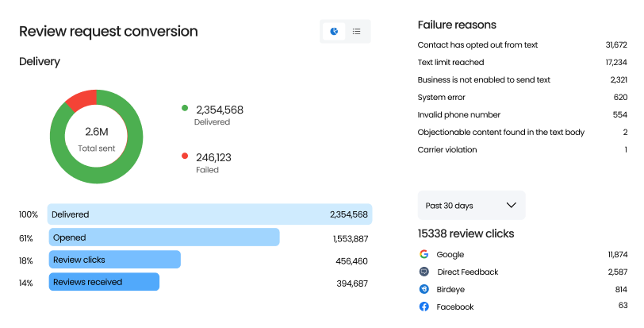
Task: Click the Birdeye logo icon
Action: [424, 289]
